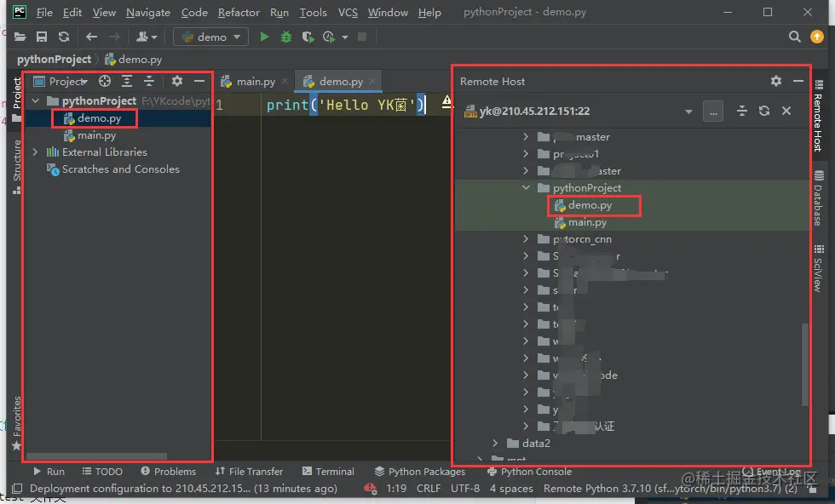
Task: Close the demo.py editor tab
Action: [x=372, y=81]
